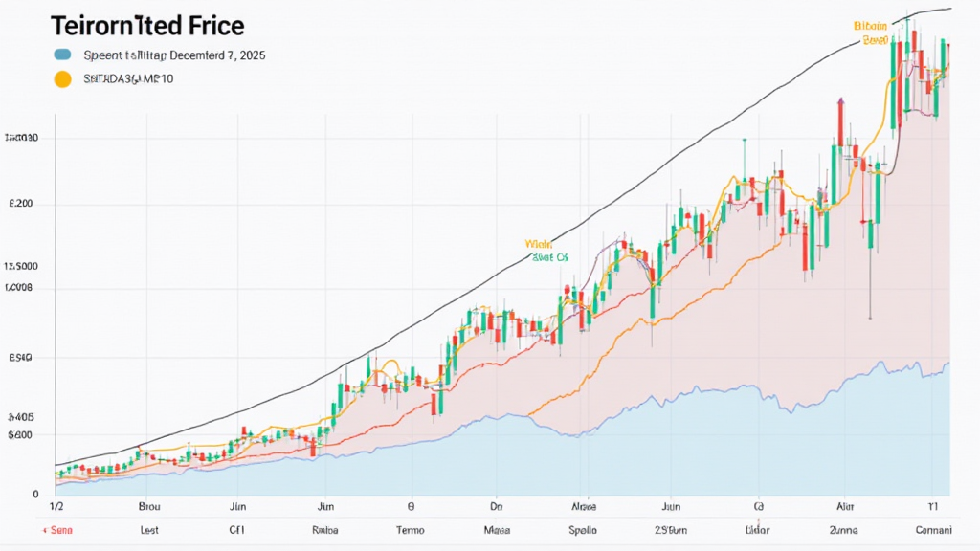Switch to the Termo tab
The image size is (980, 551).
(x=410, y=528)
